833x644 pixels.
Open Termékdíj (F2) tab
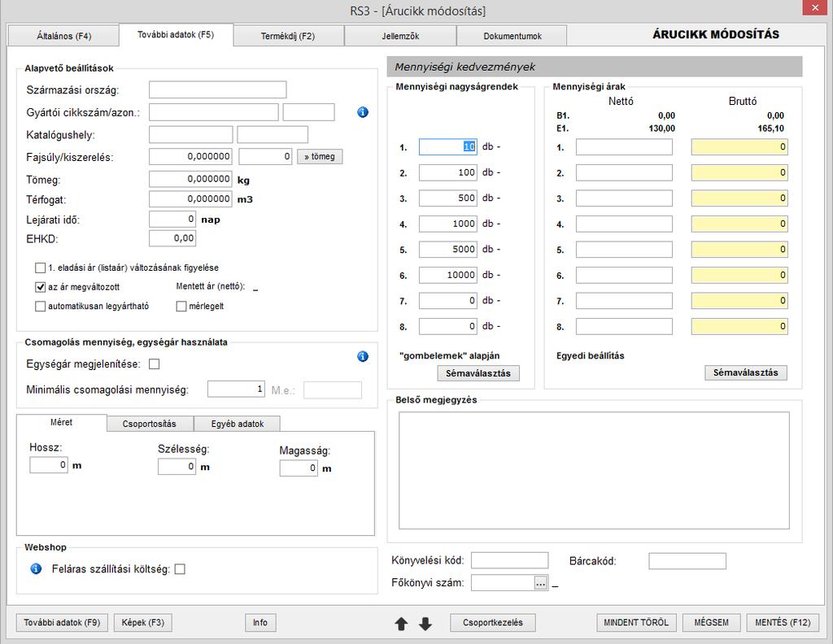click(288, 36)
